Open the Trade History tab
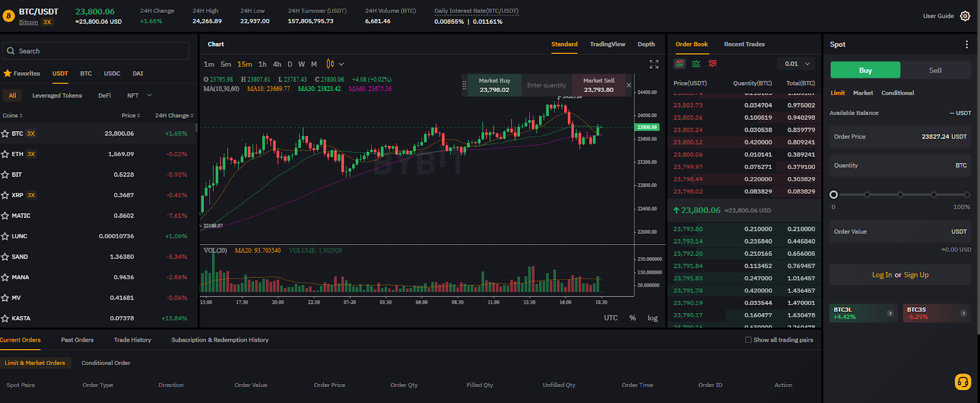The width and height of the screenshot is (980, 403). coord(132,340)
